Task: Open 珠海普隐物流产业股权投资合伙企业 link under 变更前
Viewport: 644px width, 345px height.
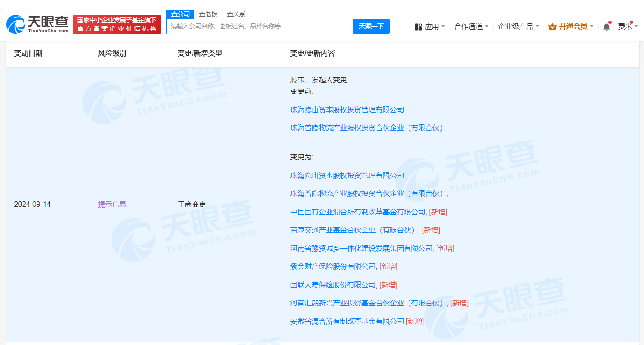Action: coord(367,128)
